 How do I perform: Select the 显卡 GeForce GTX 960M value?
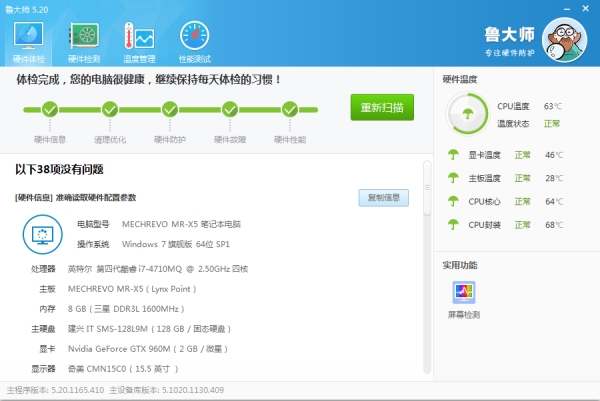point(148,349)
